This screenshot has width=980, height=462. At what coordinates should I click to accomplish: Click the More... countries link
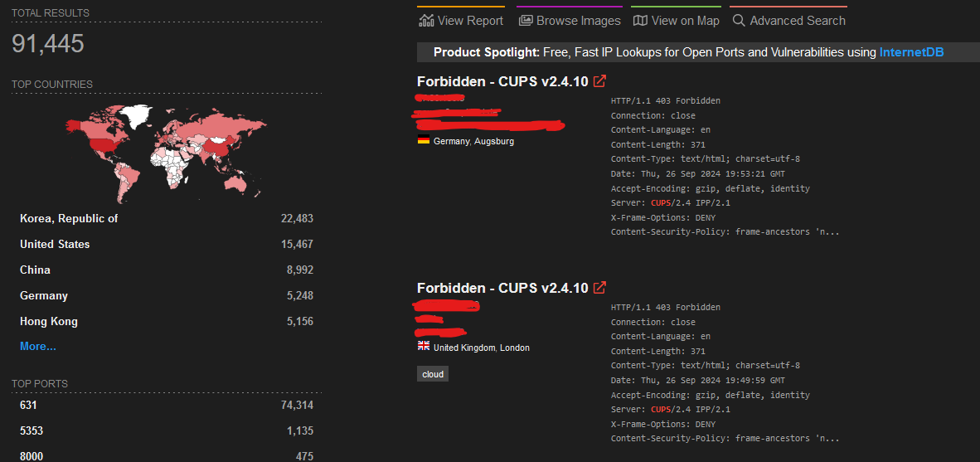click(x=38, y=347)
